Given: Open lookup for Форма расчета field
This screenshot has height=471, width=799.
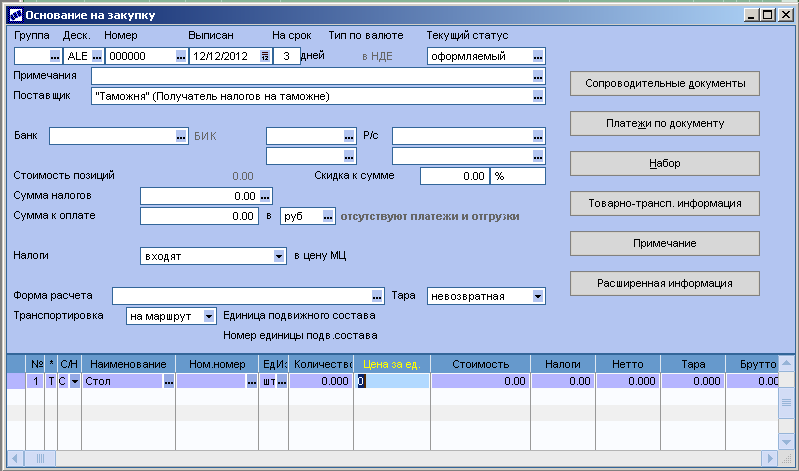Looking at the screenshot, I should tap(377, 296).
